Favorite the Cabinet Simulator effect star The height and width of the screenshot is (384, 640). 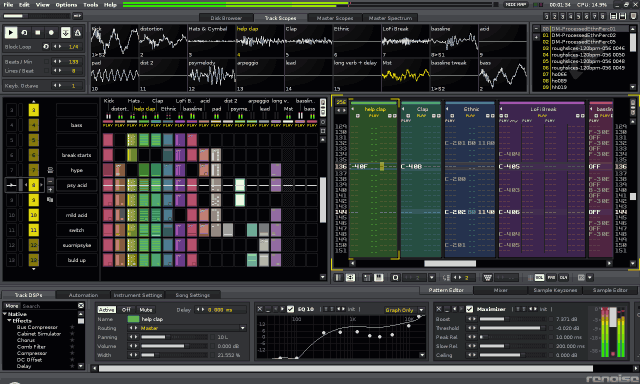(x=72, y=334)
